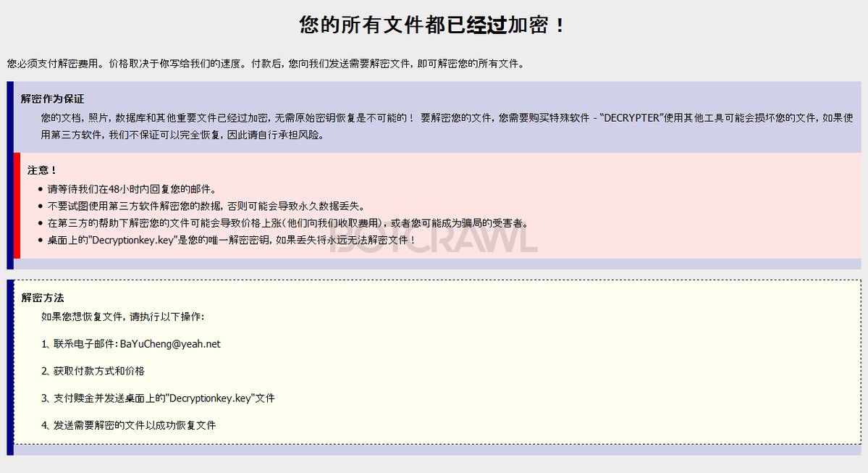Click bullet 不要试图使用第三方软件解密您的数据
Viewport: 868px width, 473px height.
click(x=206, y=206)
